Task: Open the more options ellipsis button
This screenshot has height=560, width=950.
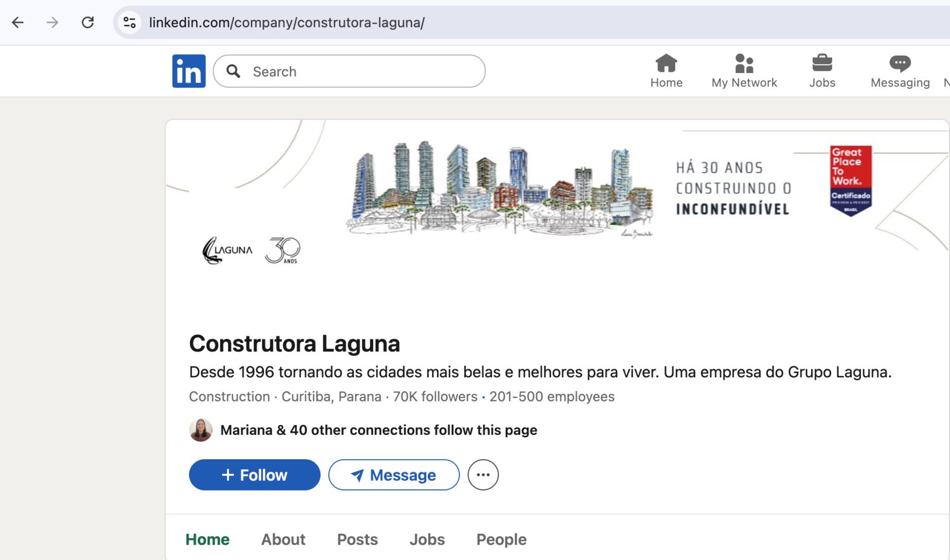Action: click(483, 475)
